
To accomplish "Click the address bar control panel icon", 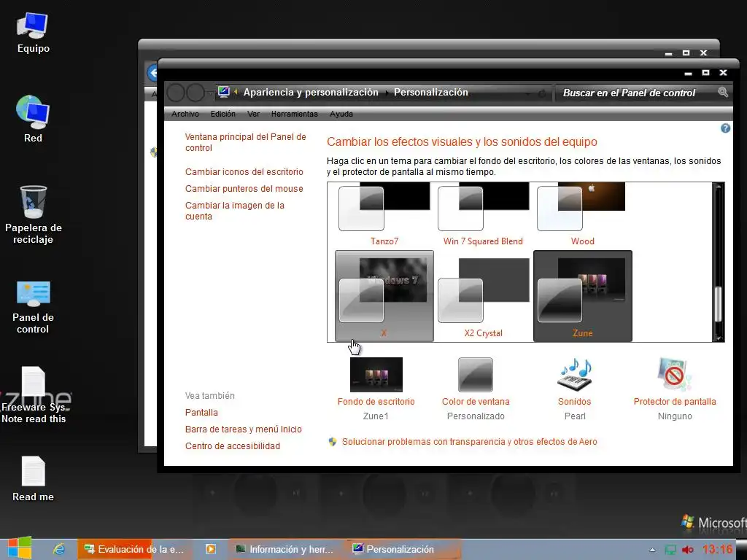I will tap(223, 92).
